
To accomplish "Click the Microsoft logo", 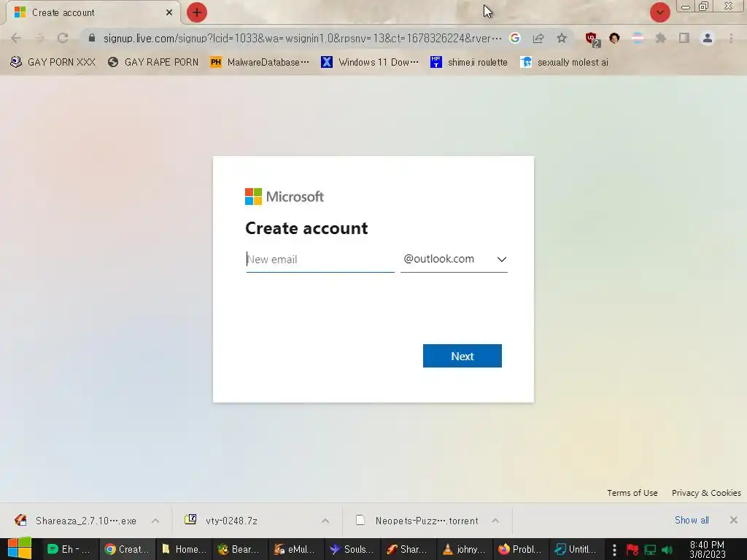I will (x=285, y=197).
